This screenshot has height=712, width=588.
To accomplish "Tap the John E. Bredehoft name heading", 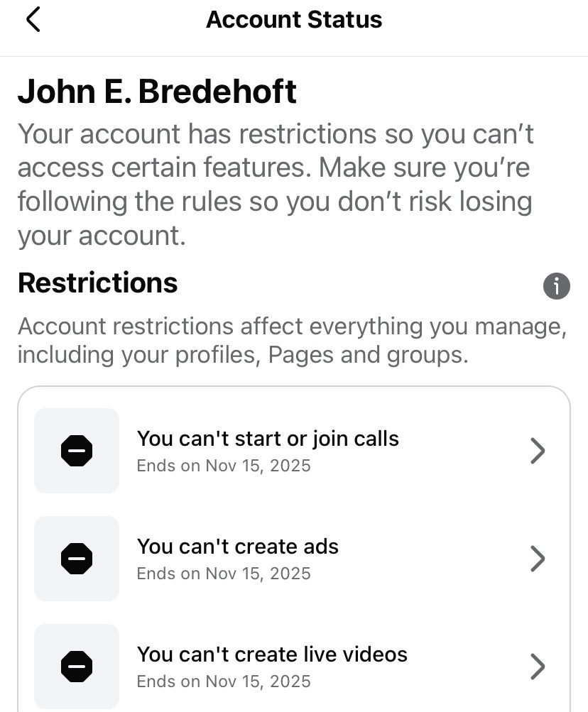I will click(x=157, y=92).
